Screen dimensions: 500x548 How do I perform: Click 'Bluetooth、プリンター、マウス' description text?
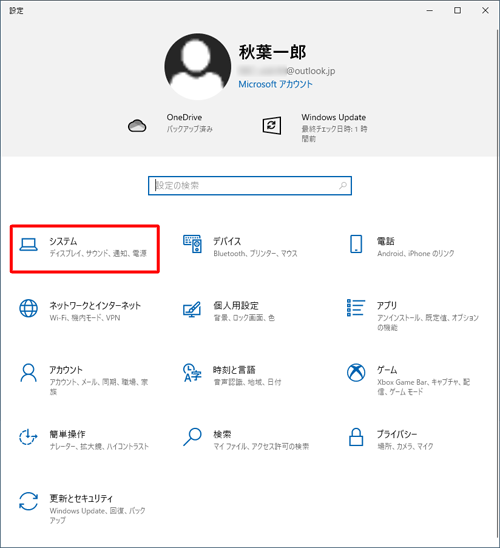[255, 253]
